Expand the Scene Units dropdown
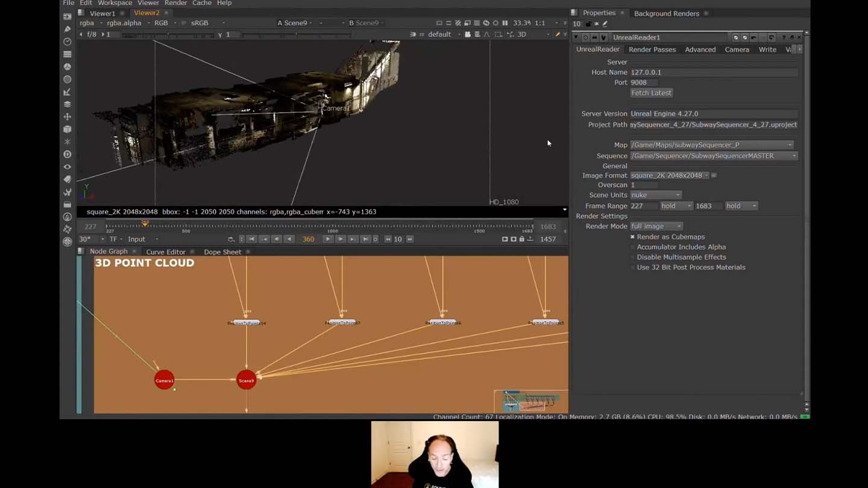 (655, 195)
